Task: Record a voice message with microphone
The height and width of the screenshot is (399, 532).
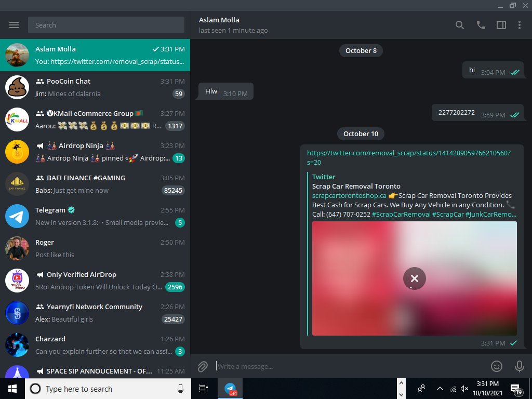Action: point(520,366)
